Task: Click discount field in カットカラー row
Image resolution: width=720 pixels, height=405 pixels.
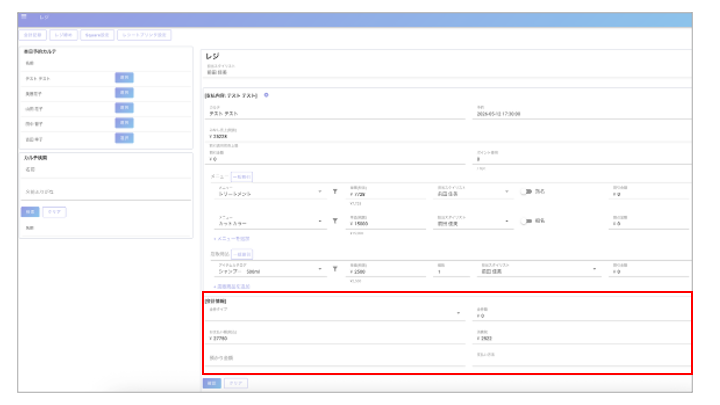Action: click(x=649, y=221)
